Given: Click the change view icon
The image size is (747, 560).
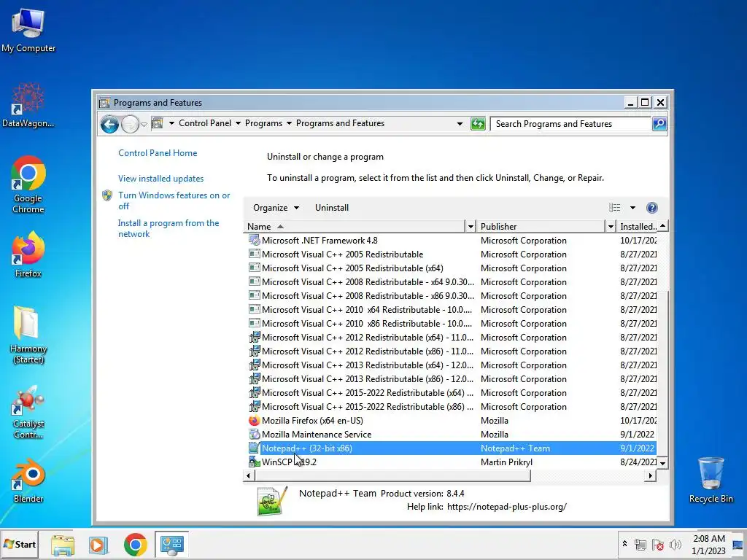Looking at the screenshot, I should 614,208.
